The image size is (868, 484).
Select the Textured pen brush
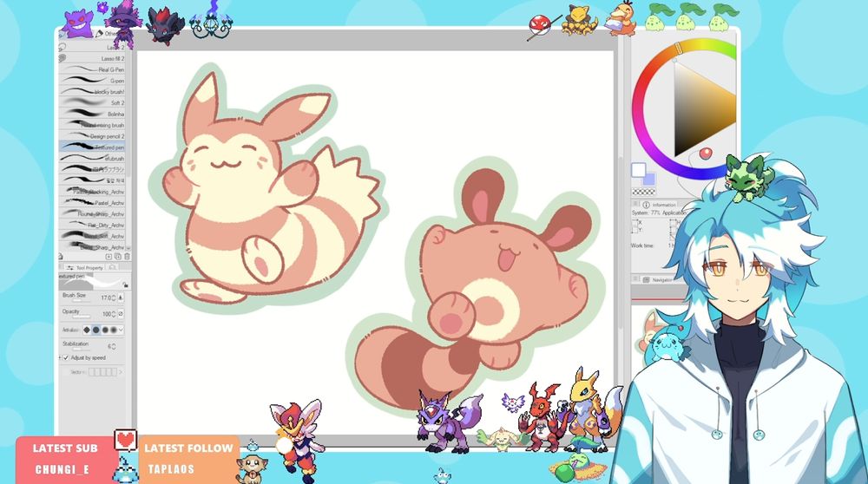[x=92, y=147]
